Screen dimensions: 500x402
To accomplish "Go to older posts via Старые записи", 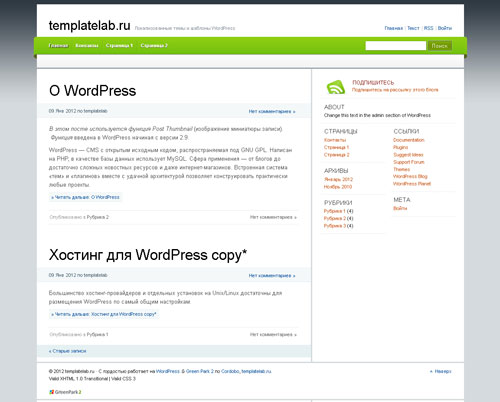I will pyautogui.click(x=68, y=351).
